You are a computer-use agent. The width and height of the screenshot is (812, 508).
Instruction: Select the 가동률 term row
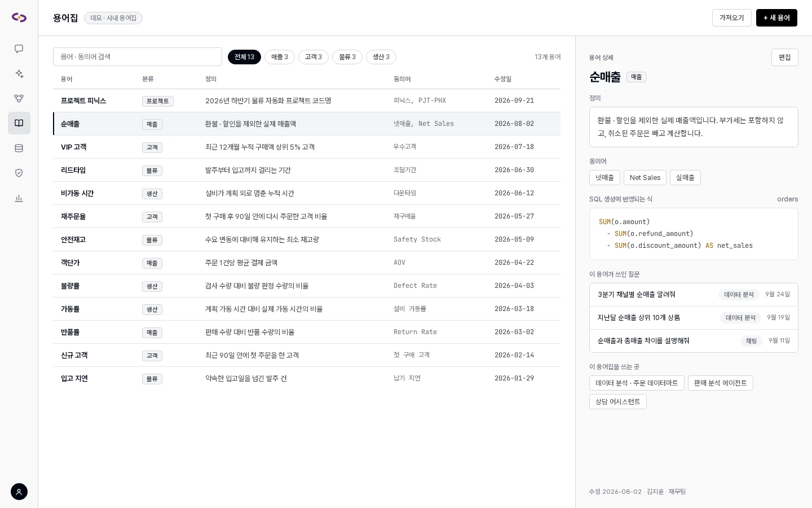click(x=307, y=309)
